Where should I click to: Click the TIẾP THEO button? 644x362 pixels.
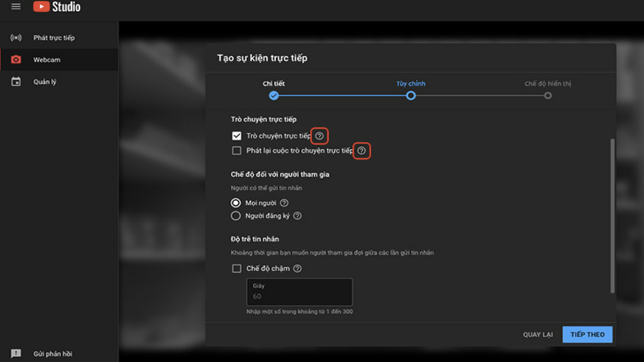coord(588,335)
